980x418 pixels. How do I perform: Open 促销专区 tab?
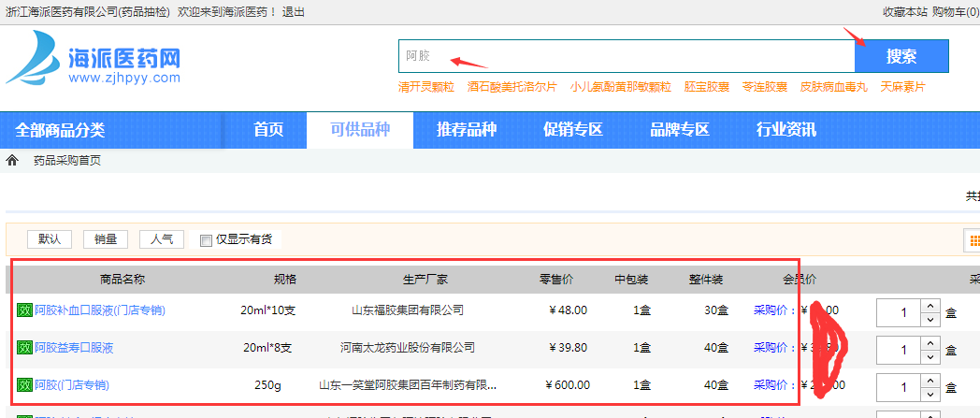tap(572, 130)
